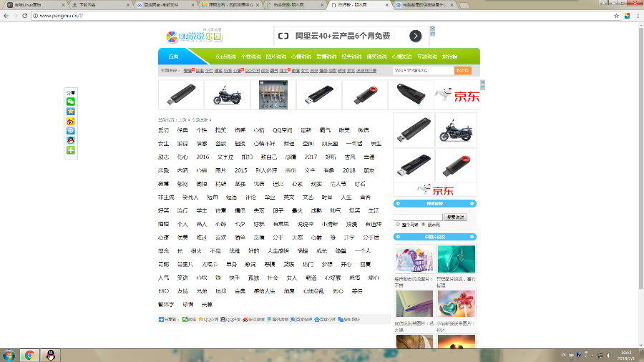The height and width of the screenshot is (362, 644).
Task: Click the browser reload icon
Action: 24,16
